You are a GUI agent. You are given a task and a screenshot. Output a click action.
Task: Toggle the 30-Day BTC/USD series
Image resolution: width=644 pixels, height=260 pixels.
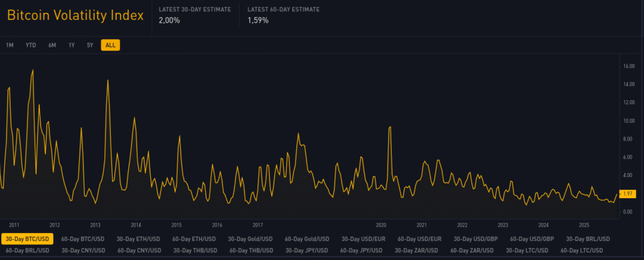[x=27, y=239]
